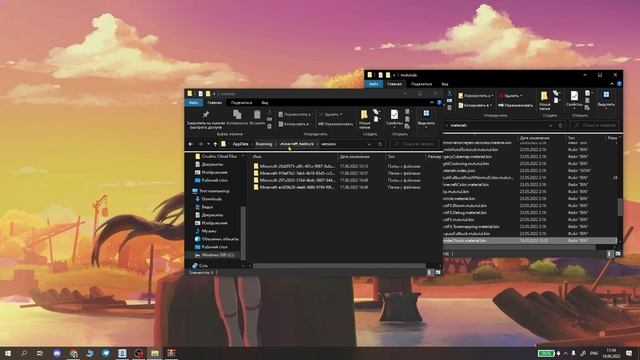Select Creative Cloud Files in navigation pane

pyautogui.click(x=219, y=156)
